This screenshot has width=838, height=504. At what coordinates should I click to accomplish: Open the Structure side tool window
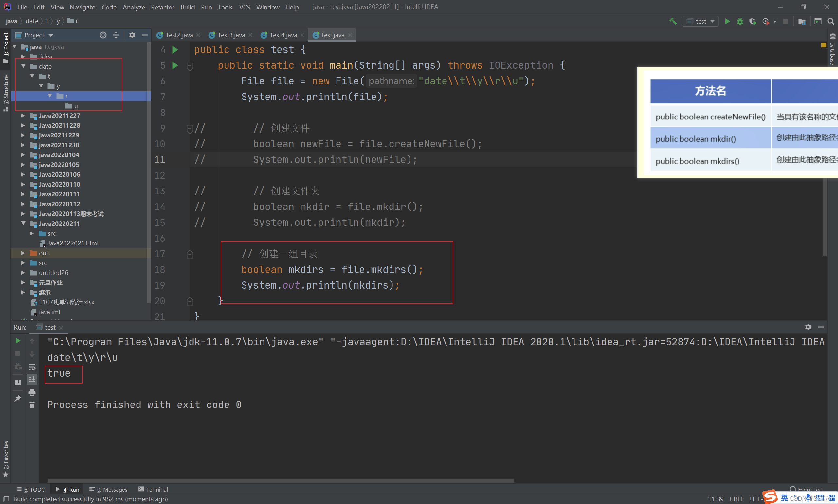pyautogui.click(x=6, y=93)
